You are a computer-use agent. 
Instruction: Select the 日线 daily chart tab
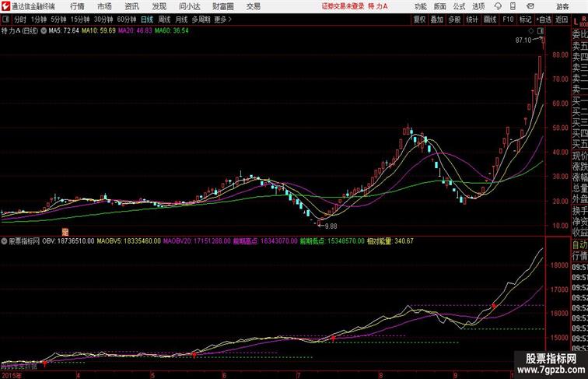(x=147, y=19)
